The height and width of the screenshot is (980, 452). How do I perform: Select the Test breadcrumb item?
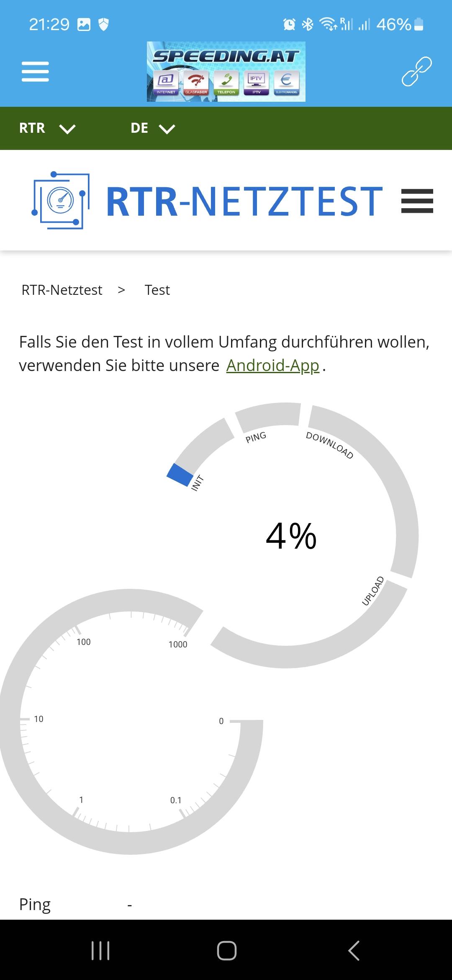pos(157,290)
